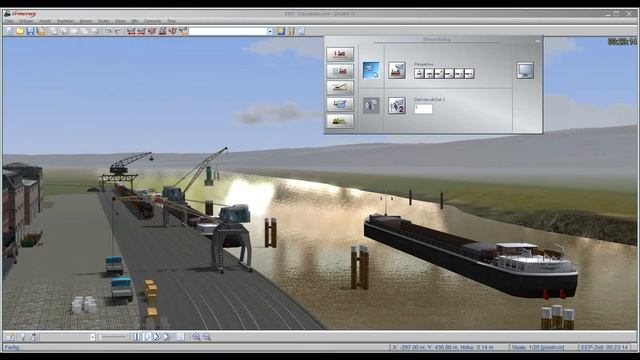Start the simulation with the single-arrow play button
Viewport: 640px width, 360px height.
[147, 337]
